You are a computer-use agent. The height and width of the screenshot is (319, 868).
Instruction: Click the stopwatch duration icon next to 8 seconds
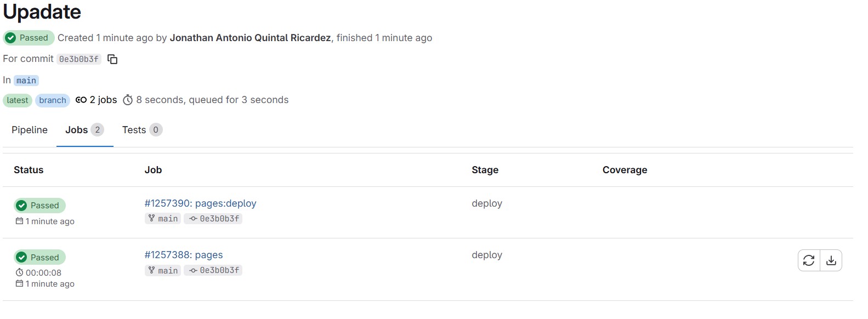pyautogui.click(x=128, y=100)
